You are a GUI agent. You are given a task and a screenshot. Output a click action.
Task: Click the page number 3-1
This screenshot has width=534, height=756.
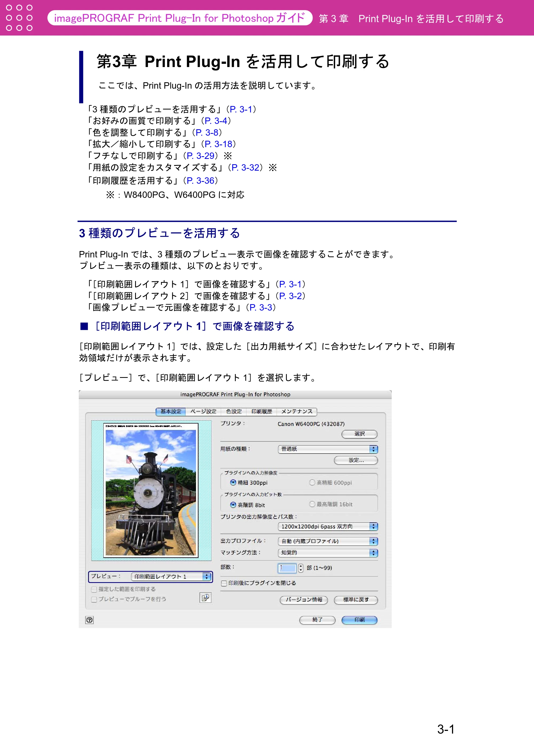point(446,729)
